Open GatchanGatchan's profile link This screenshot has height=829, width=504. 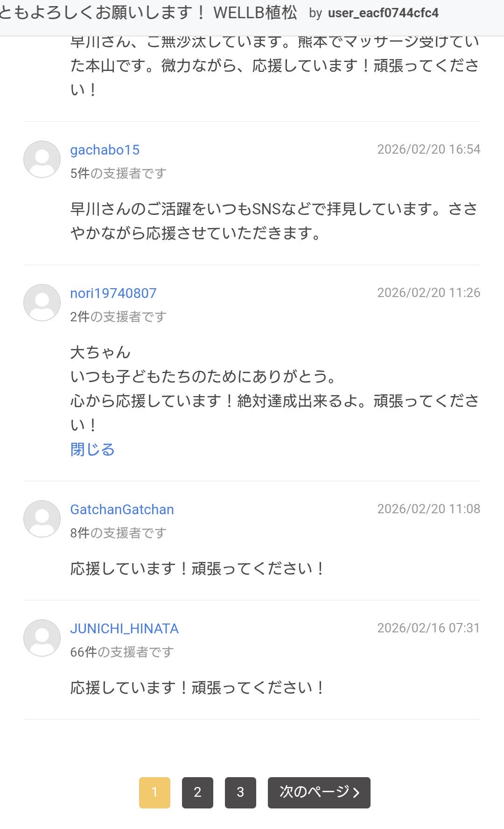point(122,510)
